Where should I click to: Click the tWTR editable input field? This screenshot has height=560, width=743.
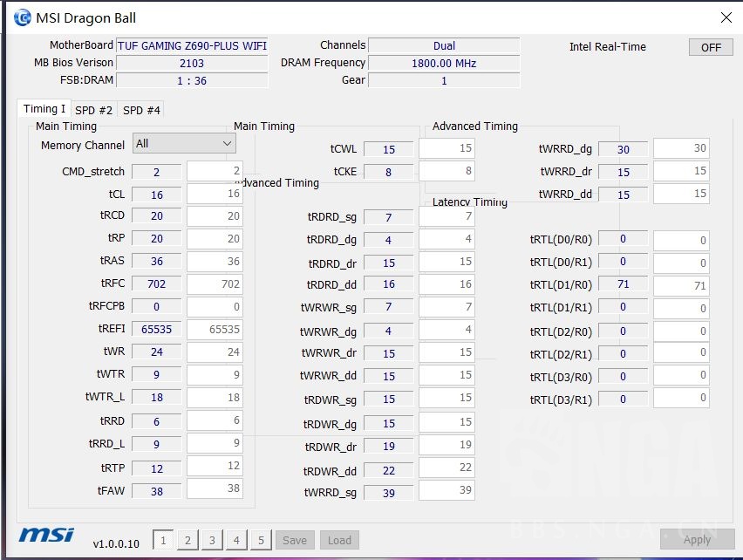(x=215, y=375)
